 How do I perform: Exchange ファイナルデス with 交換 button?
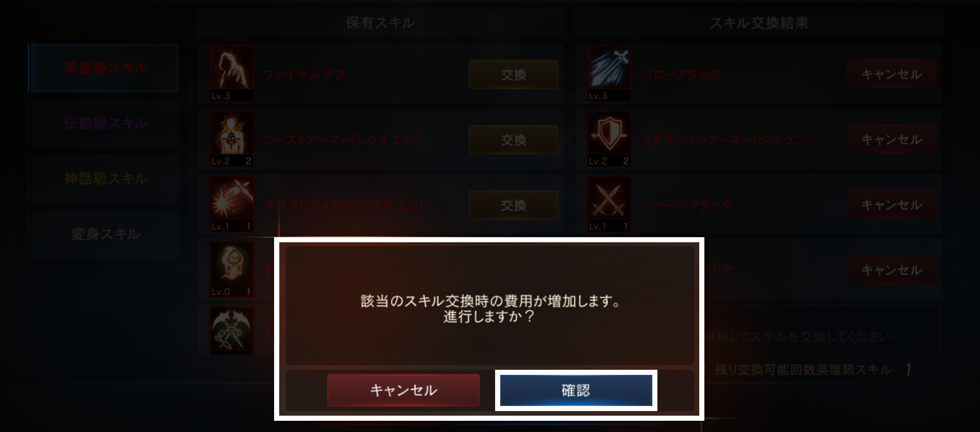pyautogui.click(x=513, y=74)
